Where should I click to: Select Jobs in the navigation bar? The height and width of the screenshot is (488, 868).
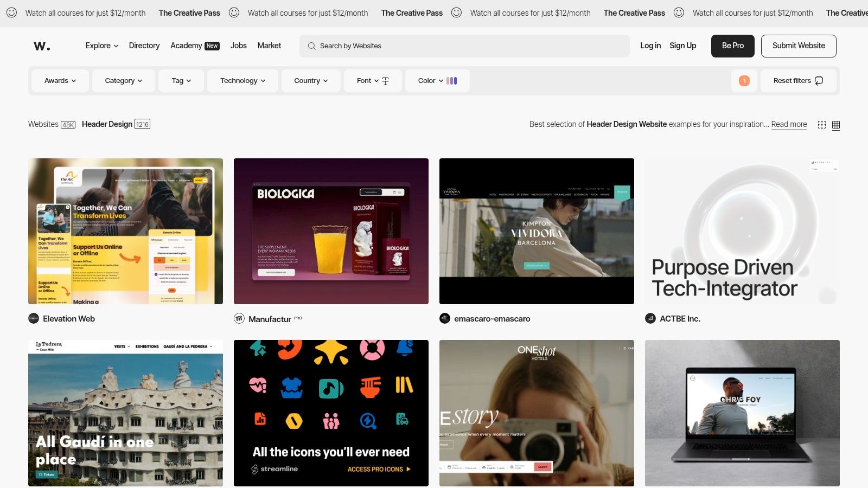(x=238, y=46)
